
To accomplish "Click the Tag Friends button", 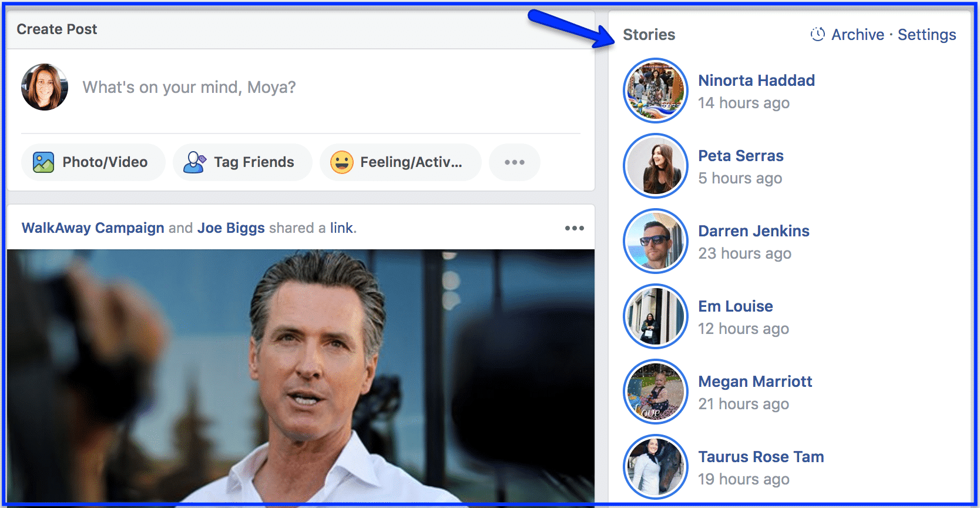I will point(243,162).
